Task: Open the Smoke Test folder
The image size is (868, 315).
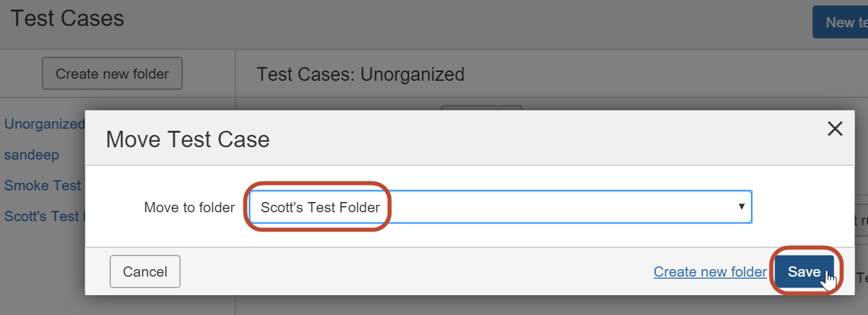Action: click(x=42, y=186)
